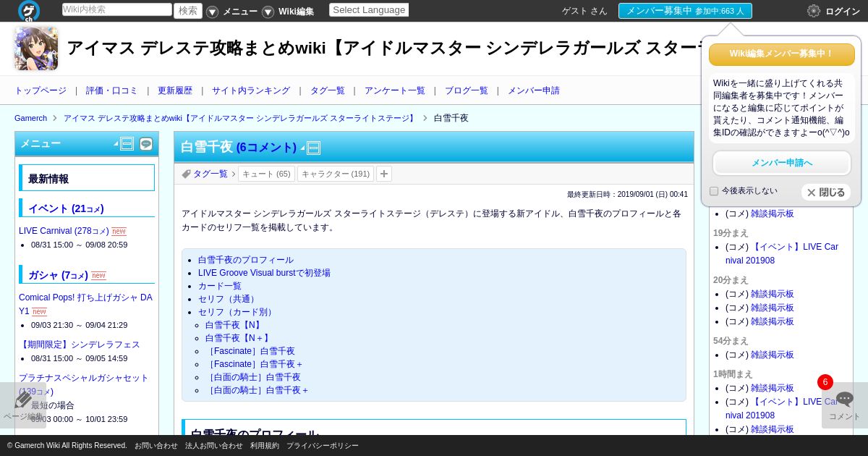Go to トップページ nav item

pos(41,90)
